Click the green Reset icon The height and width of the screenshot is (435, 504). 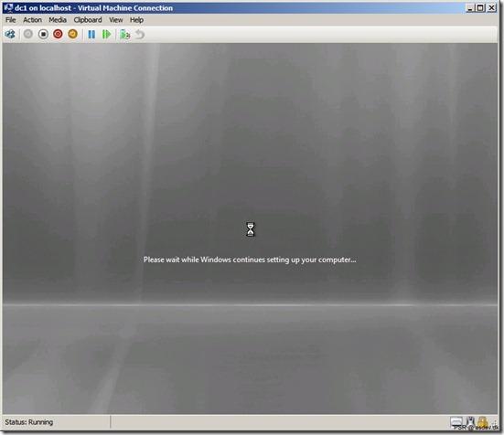coord(106,34)
